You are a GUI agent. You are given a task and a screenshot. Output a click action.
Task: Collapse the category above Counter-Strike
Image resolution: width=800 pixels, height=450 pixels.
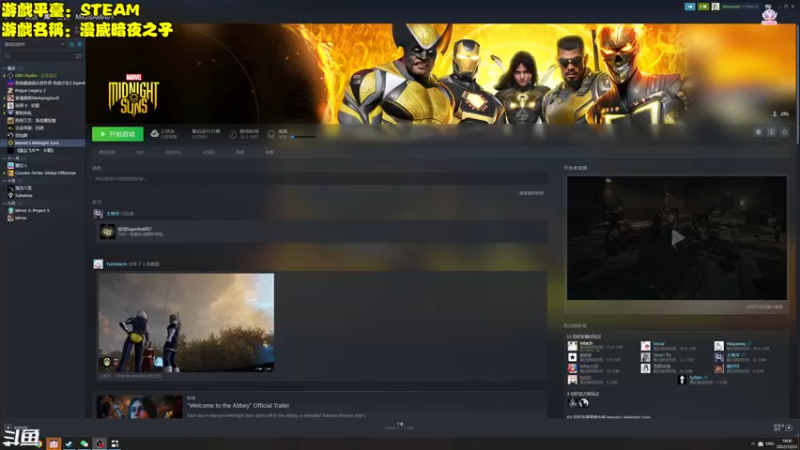point(5,158)
